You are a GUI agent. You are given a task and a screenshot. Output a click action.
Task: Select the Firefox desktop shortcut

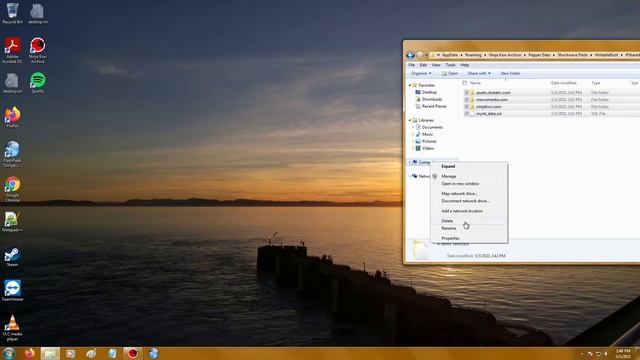tap(12, 117)
